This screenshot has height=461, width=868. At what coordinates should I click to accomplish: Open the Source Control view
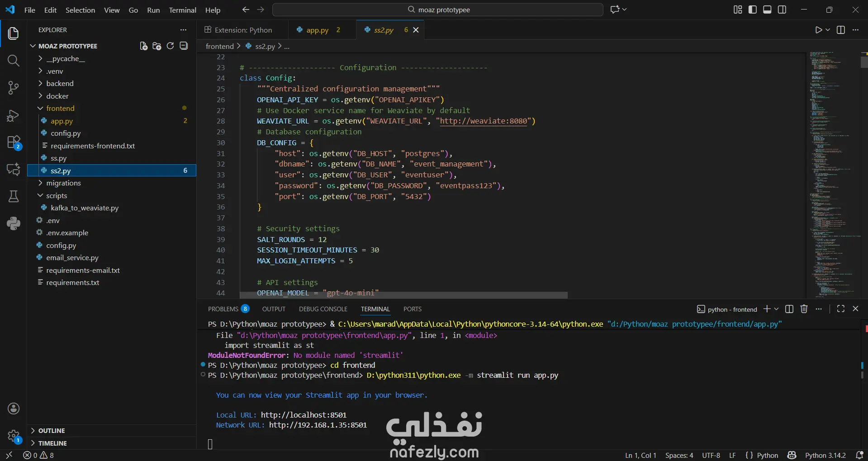[14, 88]
